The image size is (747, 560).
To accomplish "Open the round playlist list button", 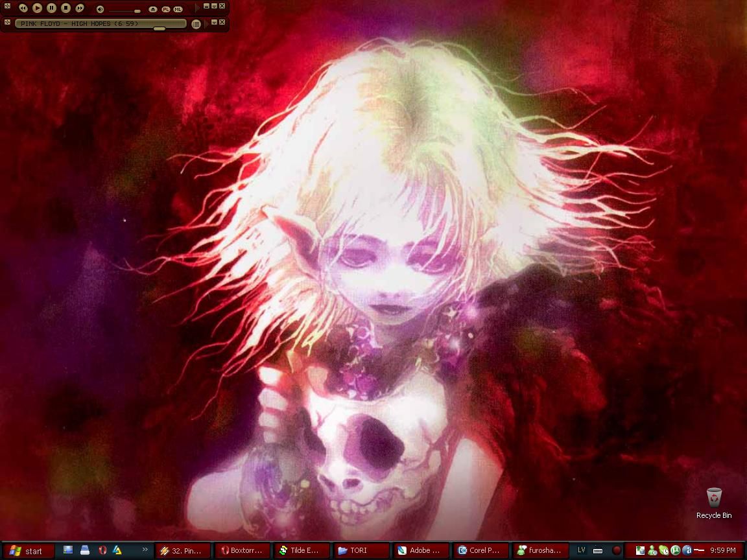I will (x=196, y=24).
